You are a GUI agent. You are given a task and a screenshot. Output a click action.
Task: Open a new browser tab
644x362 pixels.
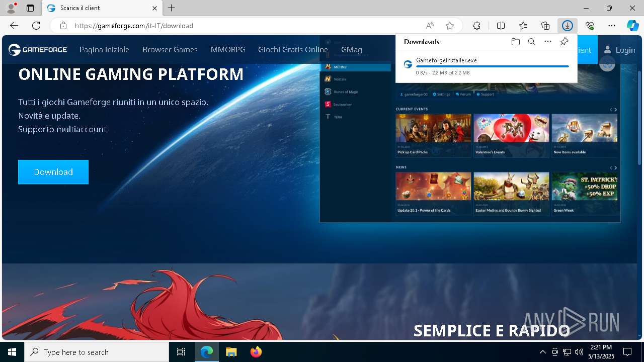(x=172, y=8)
